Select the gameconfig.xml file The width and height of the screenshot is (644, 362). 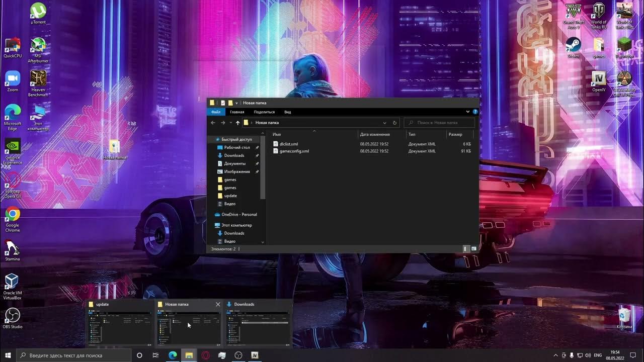[x=294, y=151]
